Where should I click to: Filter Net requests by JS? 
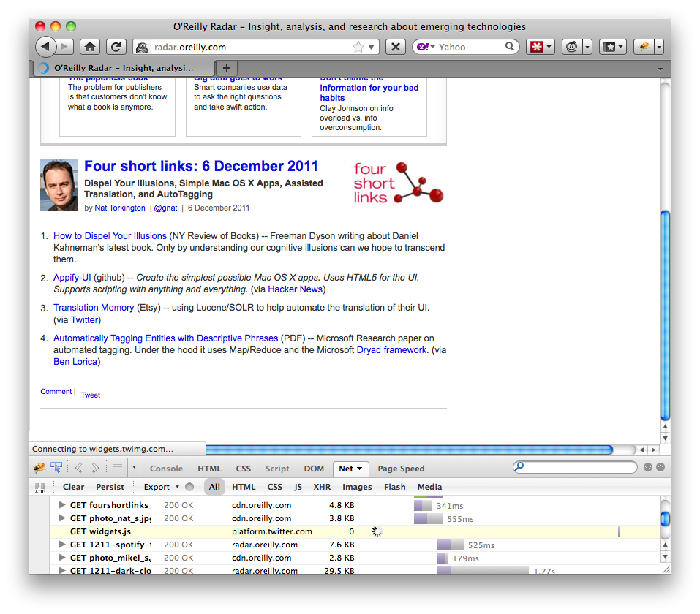pyautogui.click(x=298, y=487)
